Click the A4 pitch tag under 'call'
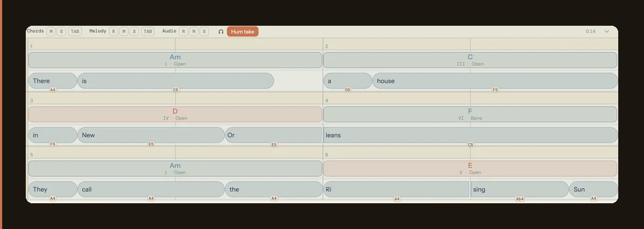The width and height of the screenshot is (644, 229). point(151,198)
